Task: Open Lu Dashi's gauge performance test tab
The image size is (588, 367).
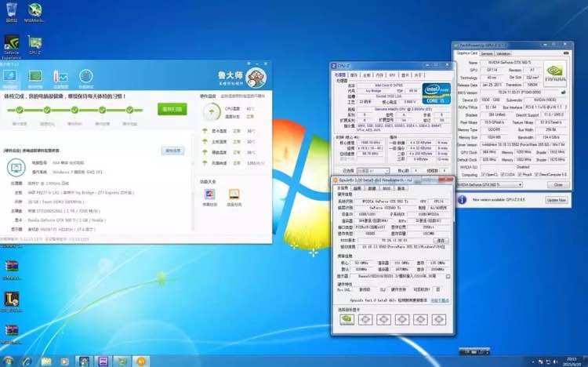Action: pyautogui.click(x=86, y=78)
